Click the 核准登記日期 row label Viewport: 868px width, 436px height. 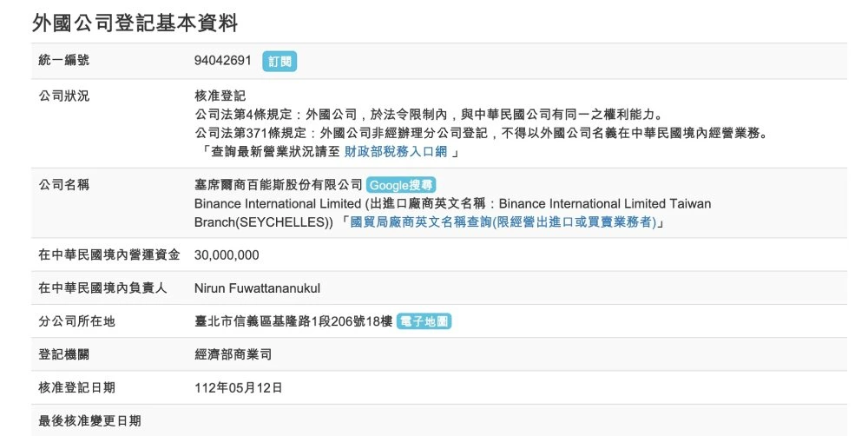76,388
